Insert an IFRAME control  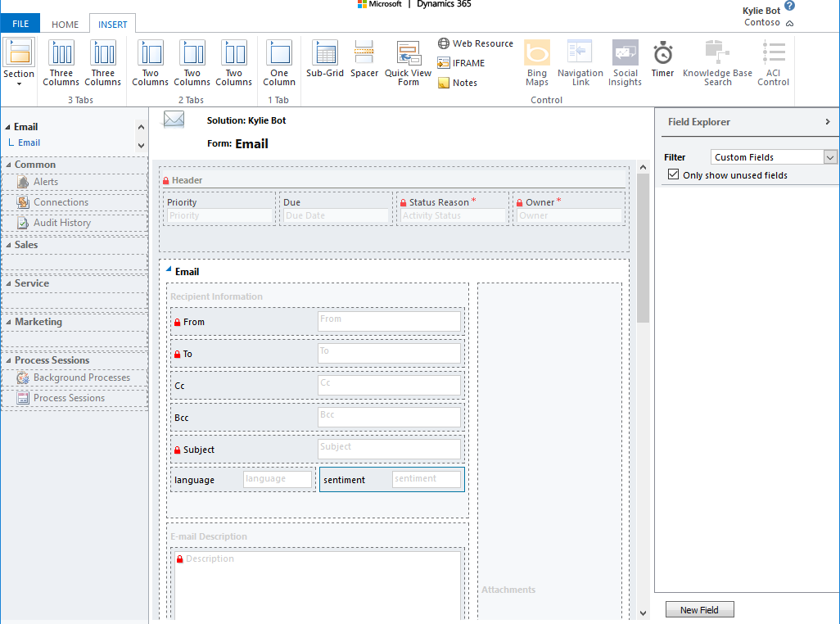tap(461, 63)
